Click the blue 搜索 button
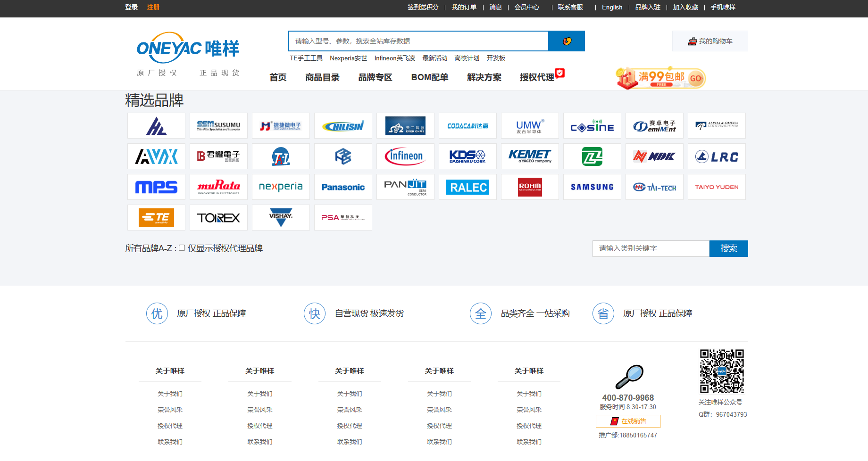Image resolution: width=868 pixels, height=461 pixels. pyautogui.click(x=729, y=248)
